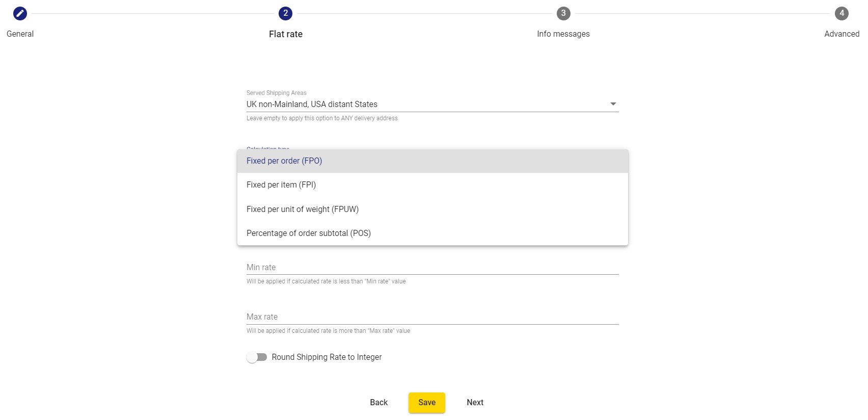Open the Advanced step label
Viewport: 868px width, 420px height.
tap(842, 34)
